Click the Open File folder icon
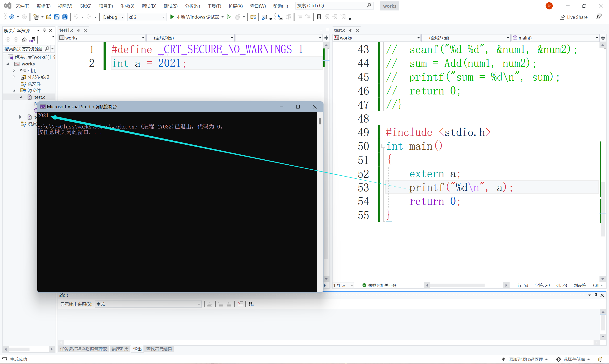 point(49,17)
